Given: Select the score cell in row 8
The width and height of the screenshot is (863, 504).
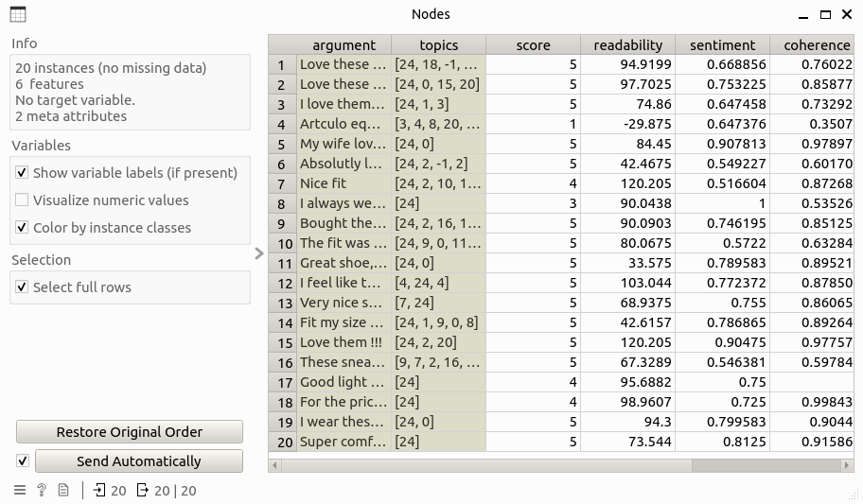Looking at the screenshot, I should (x=534, y=203).
